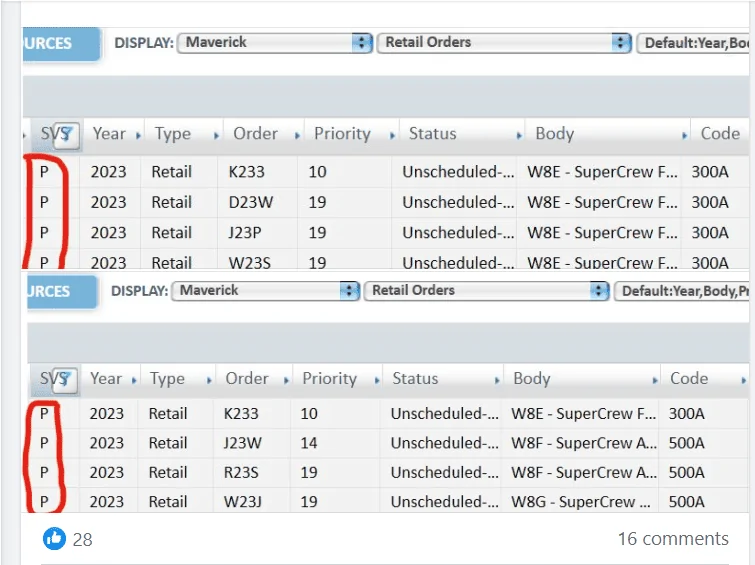The width and height of the screenshot is (755, 565).
Task: Click the W8G - SuperCrew body cell
Action: (581, 502)
